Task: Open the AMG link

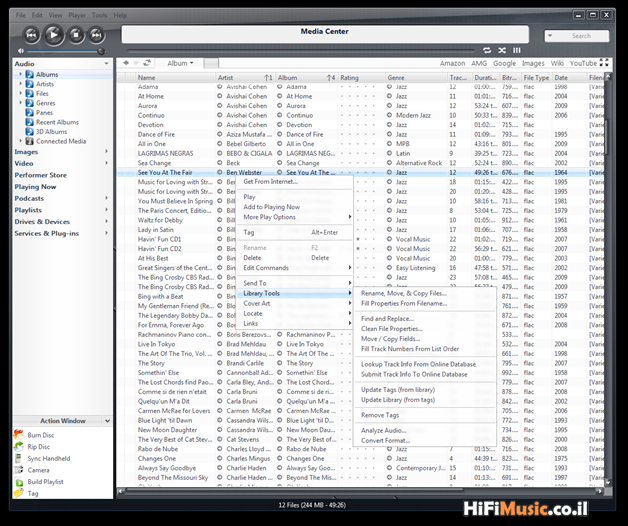Action: tap(479, 63)
